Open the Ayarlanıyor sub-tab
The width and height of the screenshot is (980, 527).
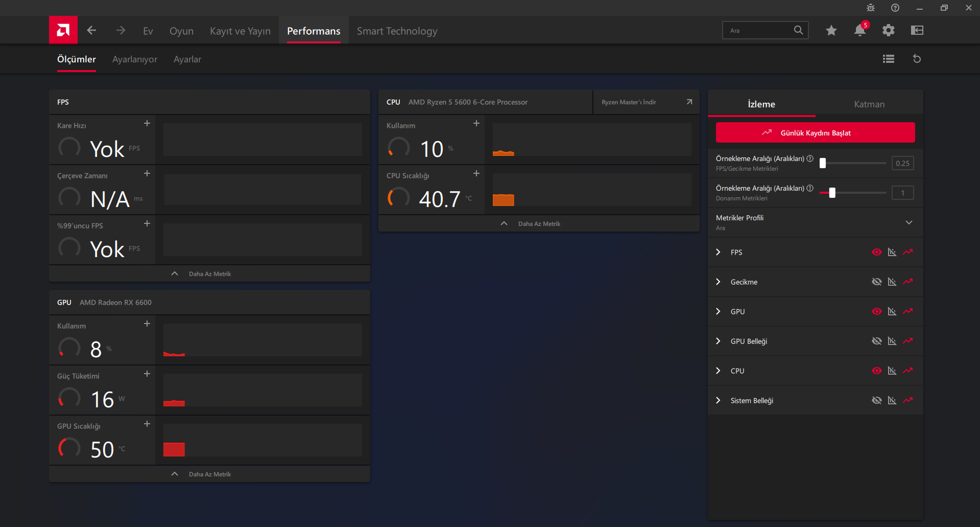point(135,59)
